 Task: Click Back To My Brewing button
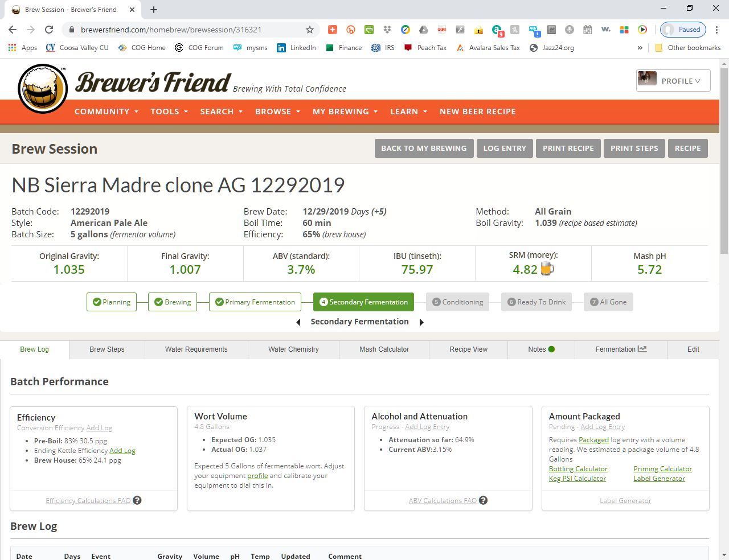pyautogui.click(x=424, y=148)
